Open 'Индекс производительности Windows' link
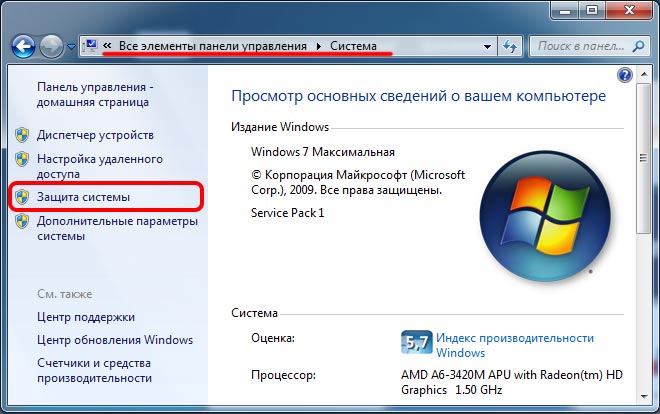 click(x=515, y=345)
